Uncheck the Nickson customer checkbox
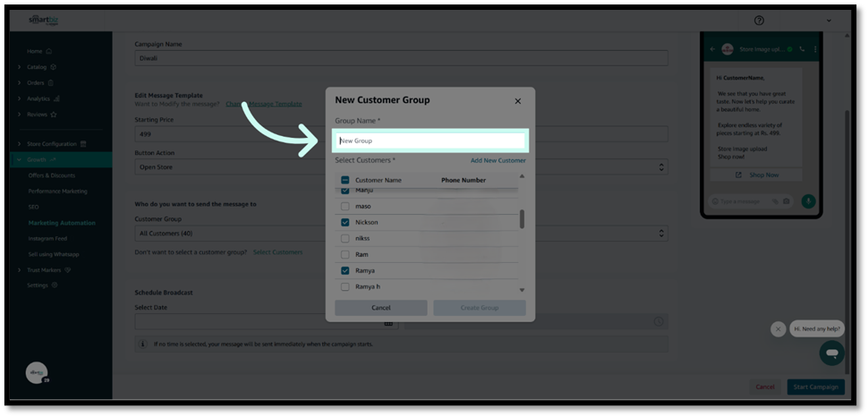 [x=345, y=222]
